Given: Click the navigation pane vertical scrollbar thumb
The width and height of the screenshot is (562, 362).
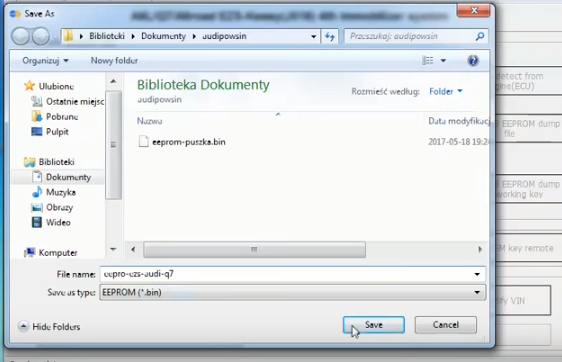Looking at the screenshot, I should tap(113, 145).
